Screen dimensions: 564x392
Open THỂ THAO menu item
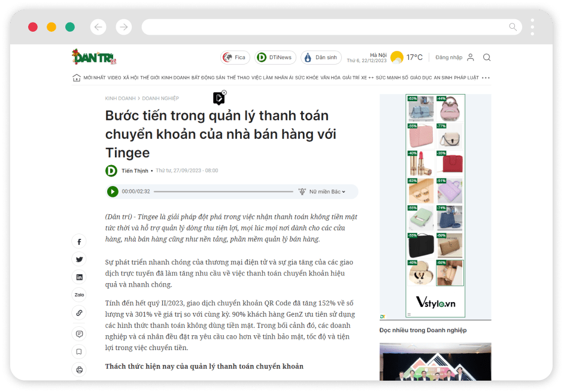click(x=238, y=78)
